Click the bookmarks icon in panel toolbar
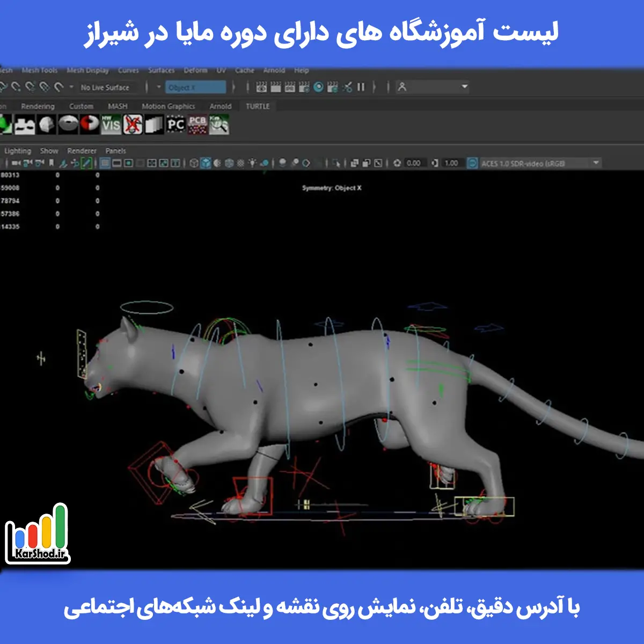The height and width of the screenshot is (644, 644). [x=52, y=163]
